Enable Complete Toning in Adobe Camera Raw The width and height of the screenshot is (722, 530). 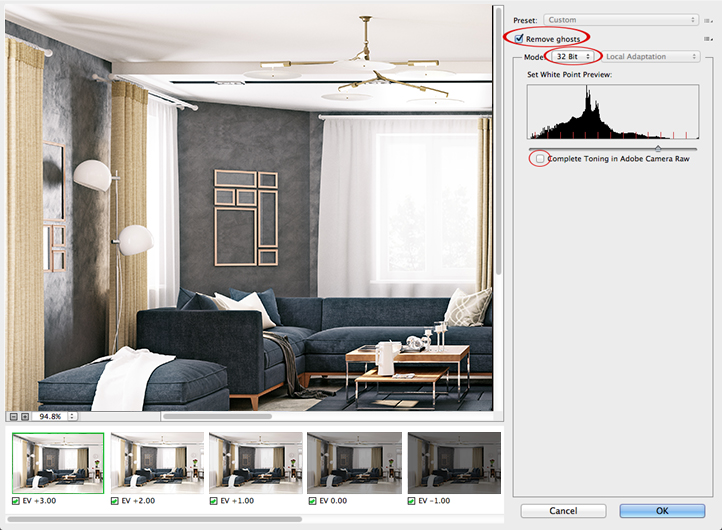(x=540, y=159)
